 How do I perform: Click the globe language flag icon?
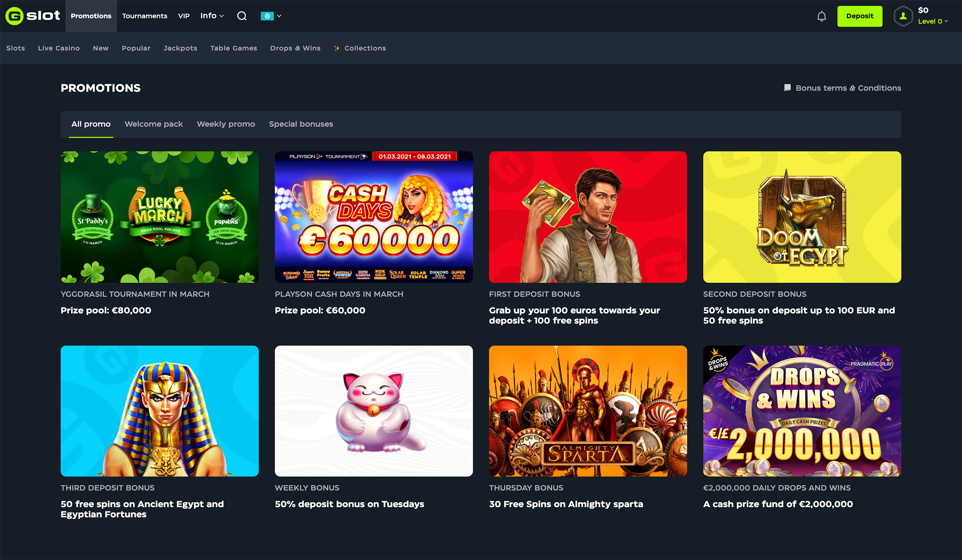(x=267, y=16)
